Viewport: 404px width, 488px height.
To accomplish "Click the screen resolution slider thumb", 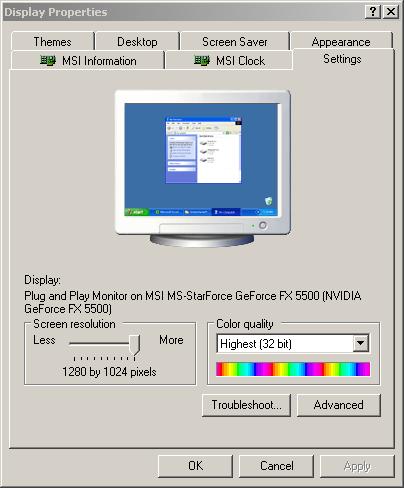I will coord(135,345).
